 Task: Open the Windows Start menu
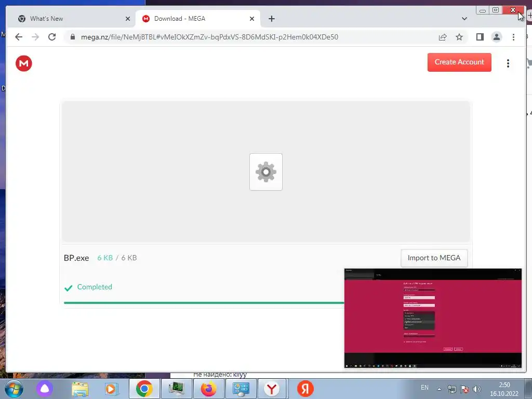[14, 389]
